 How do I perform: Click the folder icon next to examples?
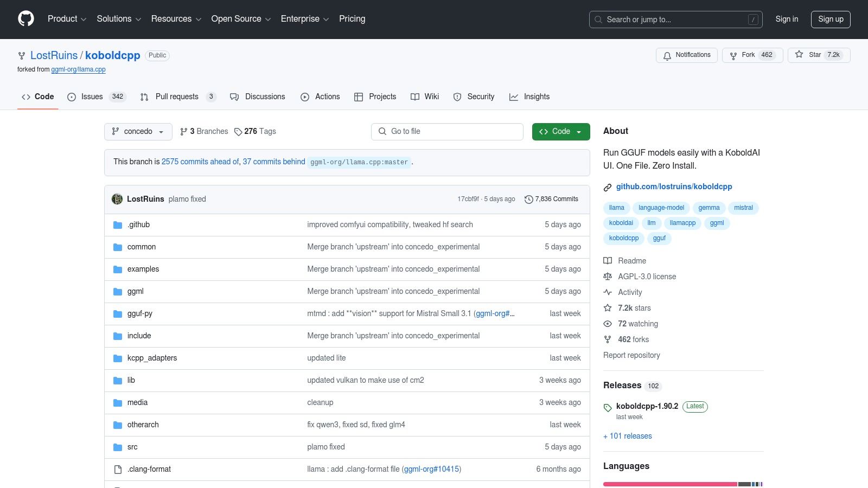pos(118,269)
